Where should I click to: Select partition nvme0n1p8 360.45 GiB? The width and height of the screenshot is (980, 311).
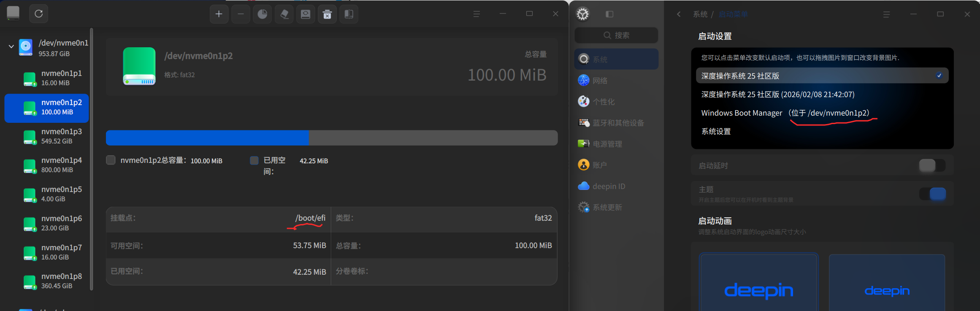click(x=46, y=281)
